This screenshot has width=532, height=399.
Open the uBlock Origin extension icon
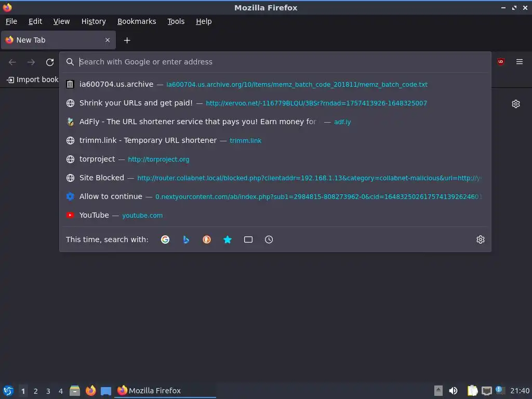[x=500, y=62]
